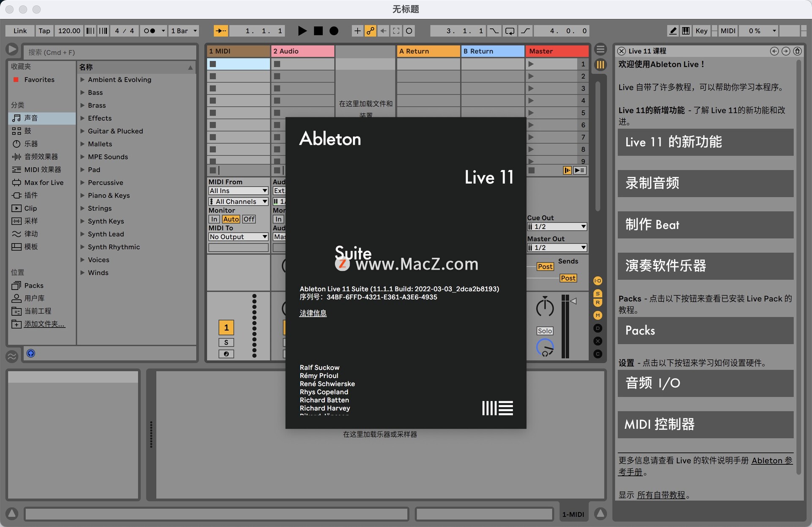The height and width of the screenshot is (527, 812).
Task: Enable MIDI Arrangement Overdub plus icon
Action: click(x=357, y=31)
